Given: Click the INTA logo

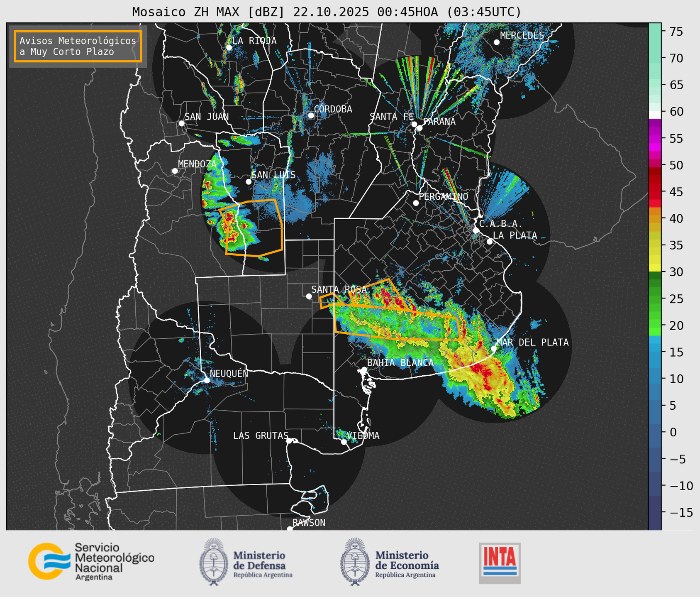Looking at the screenshot, I should pyautogui.click(x=500, y=563).
